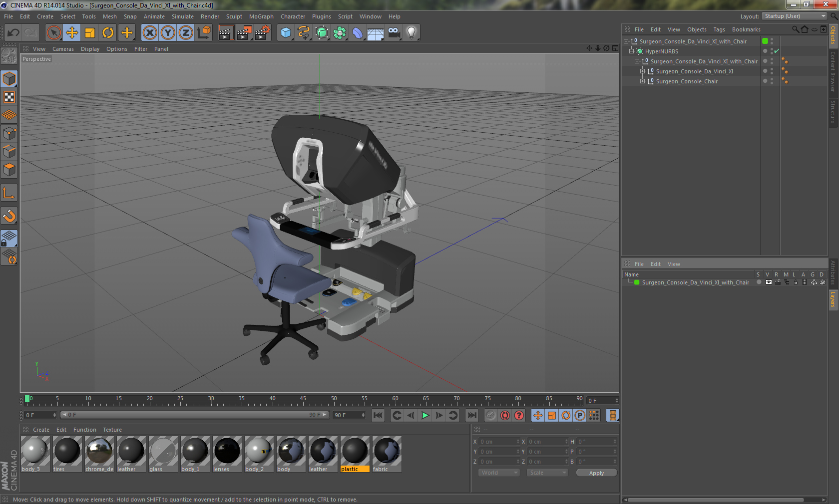Collapse top Surgeon_Console_Da_Vinci_XI_with_Chair root node
839x504 pixels.
pyautogui.click(x=626, y=41)
